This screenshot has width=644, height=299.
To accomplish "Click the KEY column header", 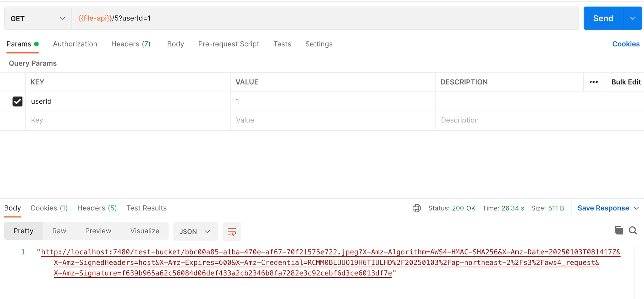I will tap(37, 82).
